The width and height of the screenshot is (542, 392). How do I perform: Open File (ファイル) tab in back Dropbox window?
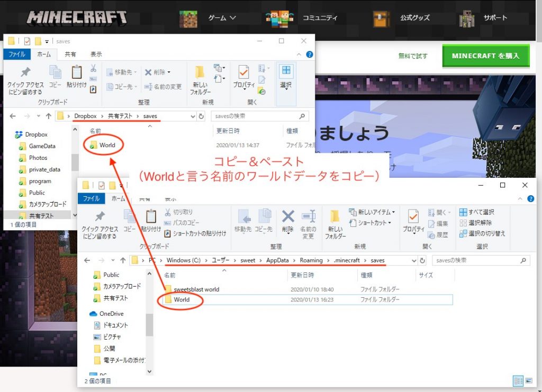pyautogui.click(x=16, y=54)
